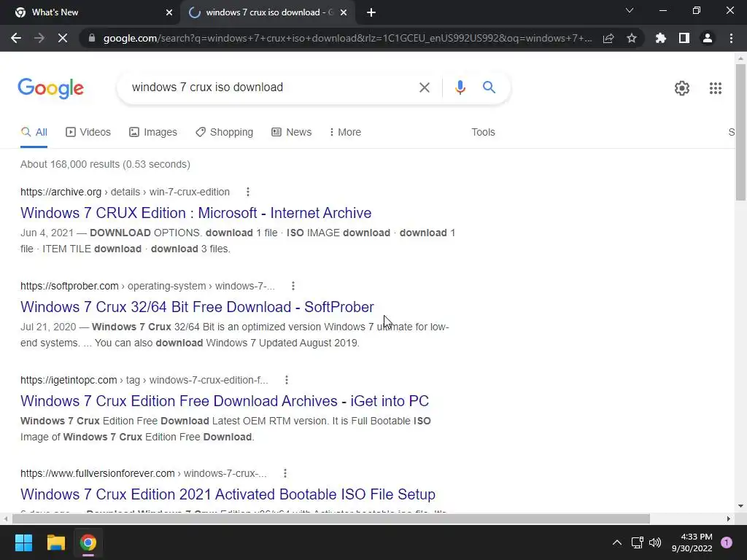The width and height of the screenshot is (747, 560).
Task: Expand the More search filters menu
Action: click(x=345, y=132)
